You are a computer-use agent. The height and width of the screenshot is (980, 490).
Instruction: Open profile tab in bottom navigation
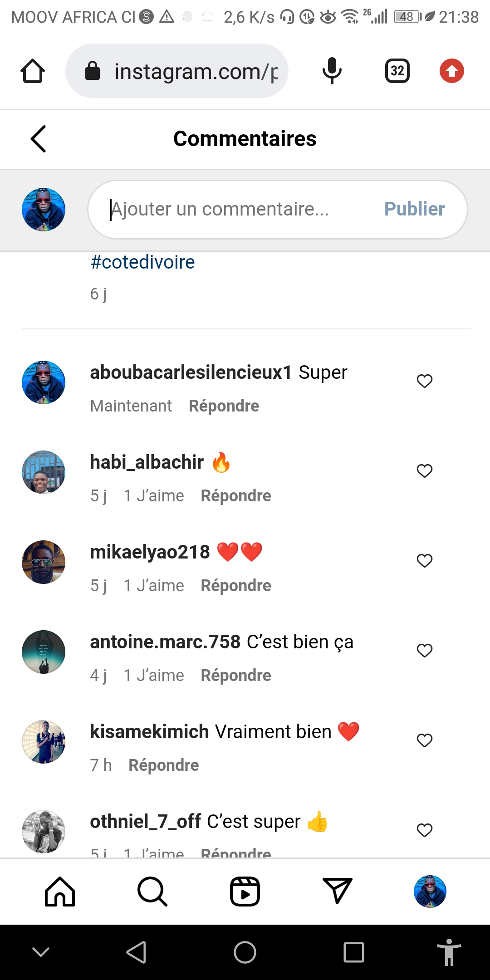pos(430,892)
